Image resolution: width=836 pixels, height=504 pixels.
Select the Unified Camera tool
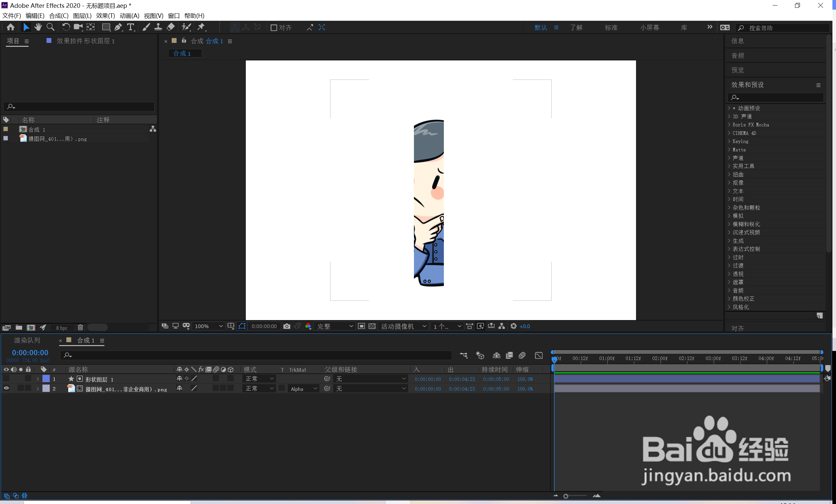(x=78, y=27)
